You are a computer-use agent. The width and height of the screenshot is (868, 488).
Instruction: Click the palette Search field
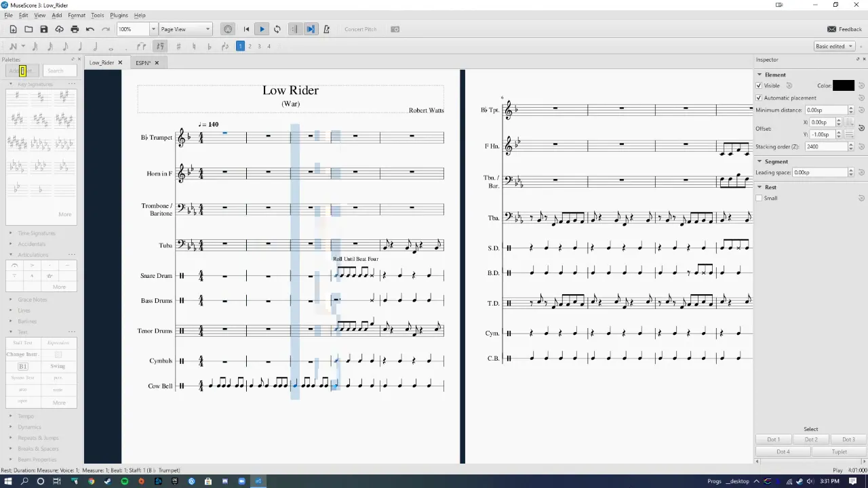(58, 70)
